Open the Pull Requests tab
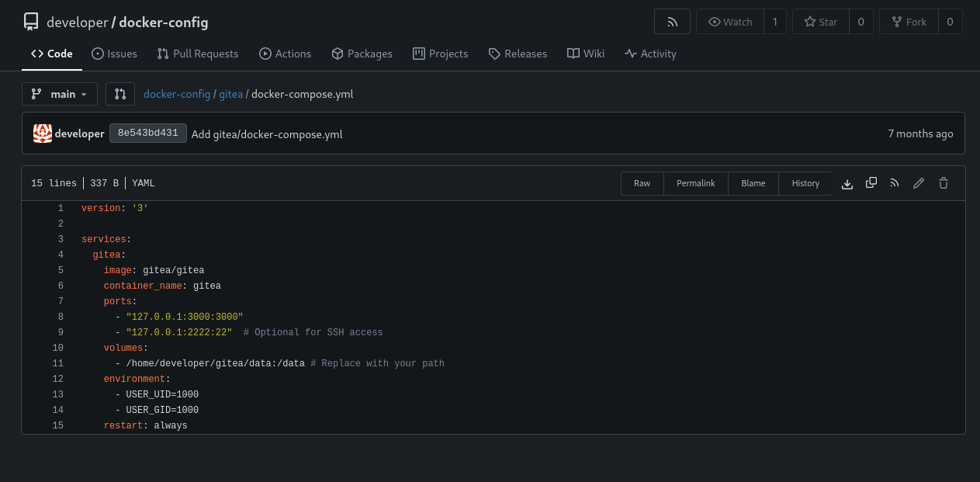Viewport: 980px width, 482px height. point(198,54)
